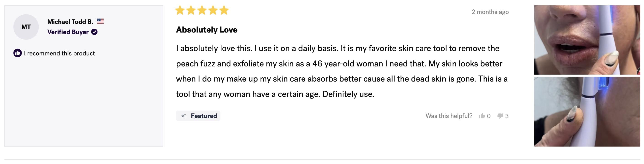
Task: Open the bottom review photo with blue light
Action: [x=587, y=112]
